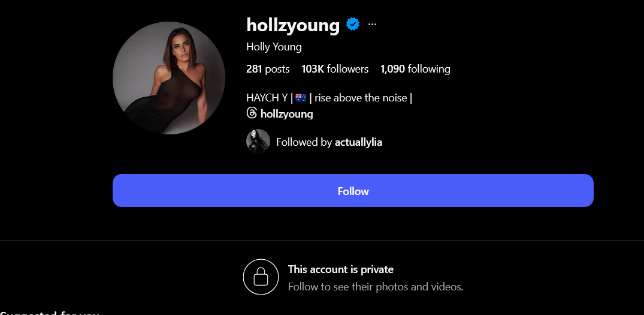Click the Australian flag emoji in bio

tap(301, 98)
